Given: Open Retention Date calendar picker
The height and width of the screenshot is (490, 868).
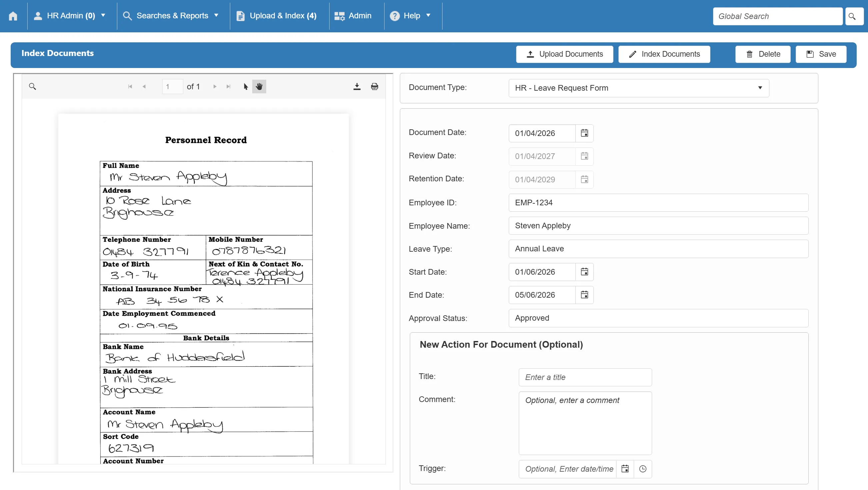Looking at the screenshot, I should tap(584, 180).
